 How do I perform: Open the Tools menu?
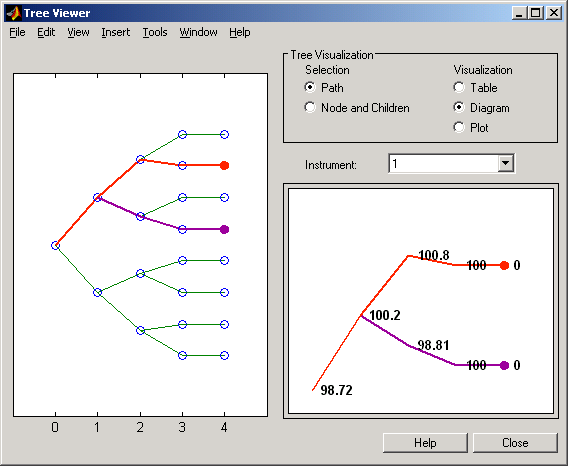click(x=155, y=32)
